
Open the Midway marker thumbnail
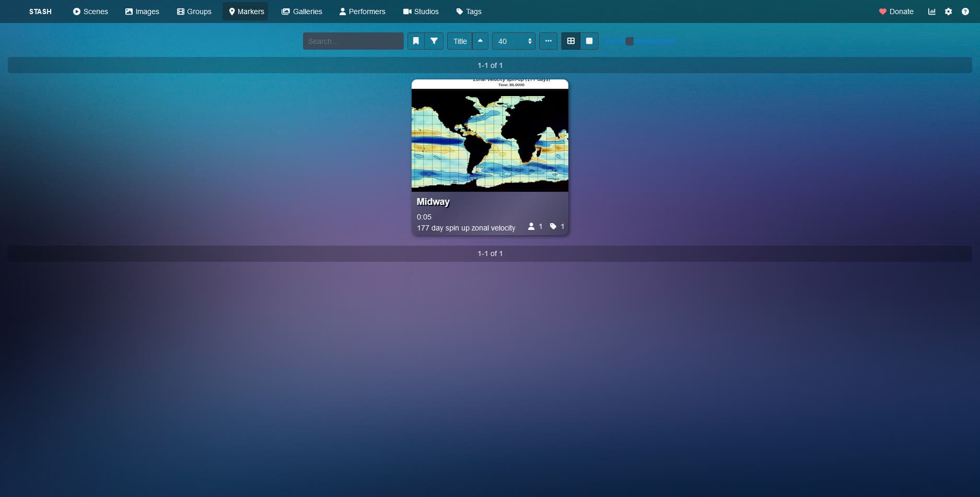[490, 136]
